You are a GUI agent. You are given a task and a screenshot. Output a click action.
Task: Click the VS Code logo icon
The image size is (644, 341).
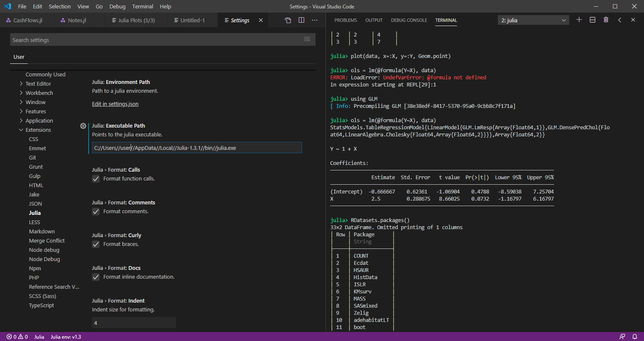[7, 6]
